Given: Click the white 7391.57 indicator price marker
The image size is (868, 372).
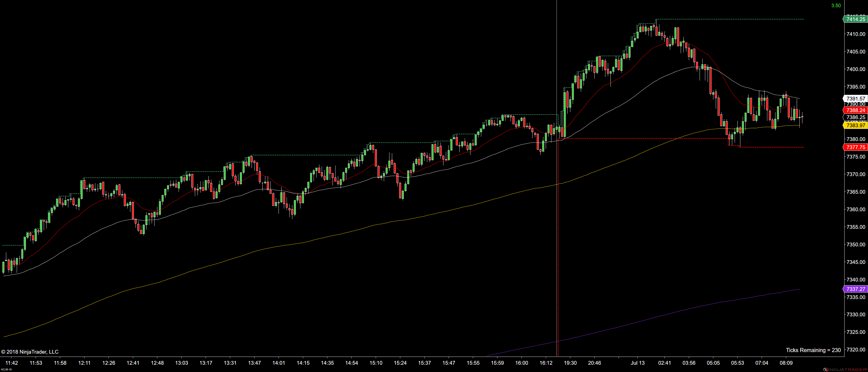Looking at the screenshot, I should point(855,99).
